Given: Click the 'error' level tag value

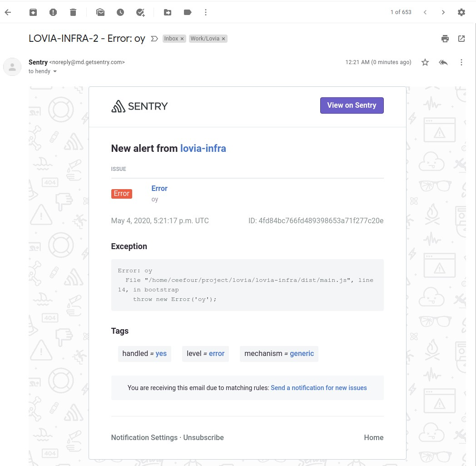Looking at the screenshot, I should point(217,354).
